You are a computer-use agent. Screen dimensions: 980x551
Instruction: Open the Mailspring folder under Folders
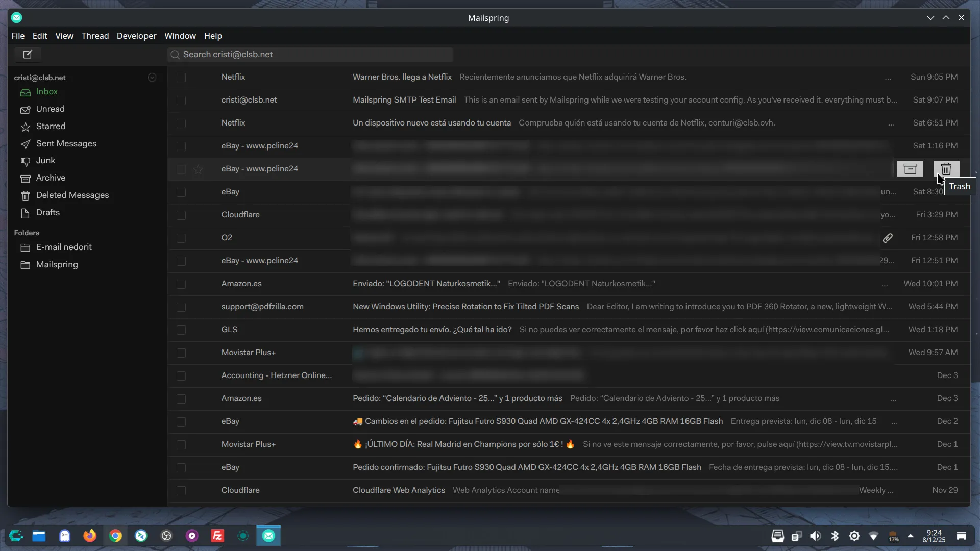(57, 265)
